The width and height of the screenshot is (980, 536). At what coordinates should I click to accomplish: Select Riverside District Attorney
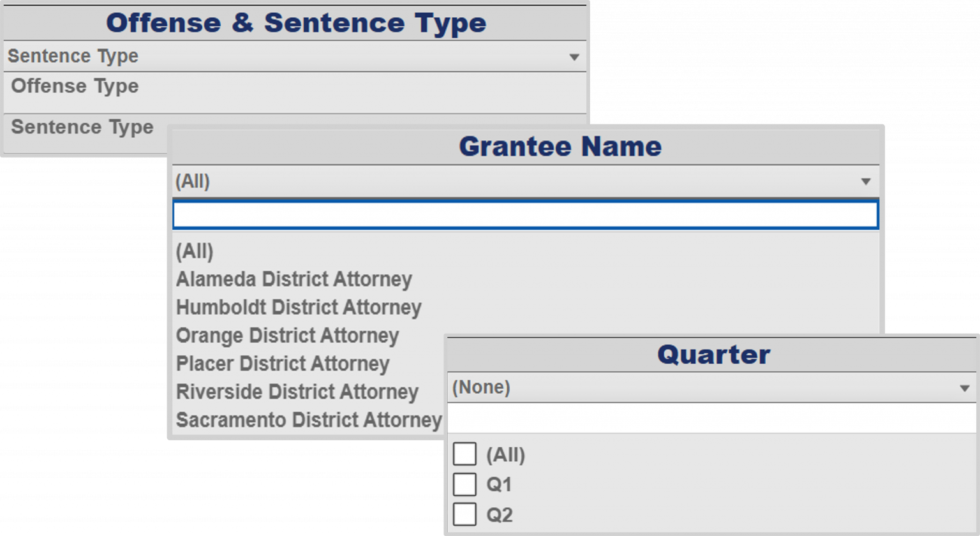(297, 392)
